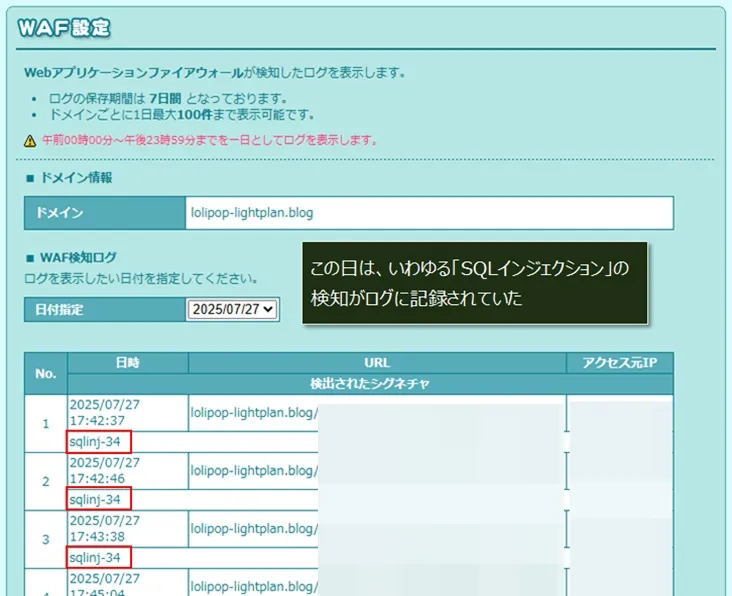Viewport: 732px width, 596px height.
Task: Click the sqlinj-34 signature in row 3
Action: pyautogui.click(x=95, y=557)
